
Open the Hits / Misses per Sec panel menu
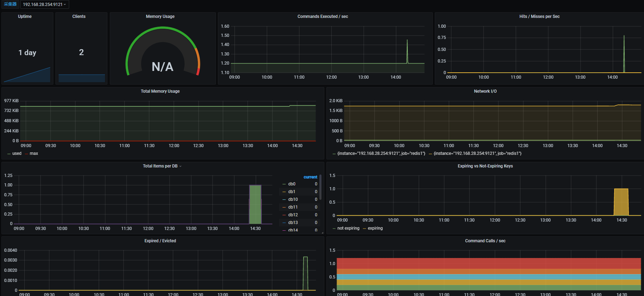[539, 17]
